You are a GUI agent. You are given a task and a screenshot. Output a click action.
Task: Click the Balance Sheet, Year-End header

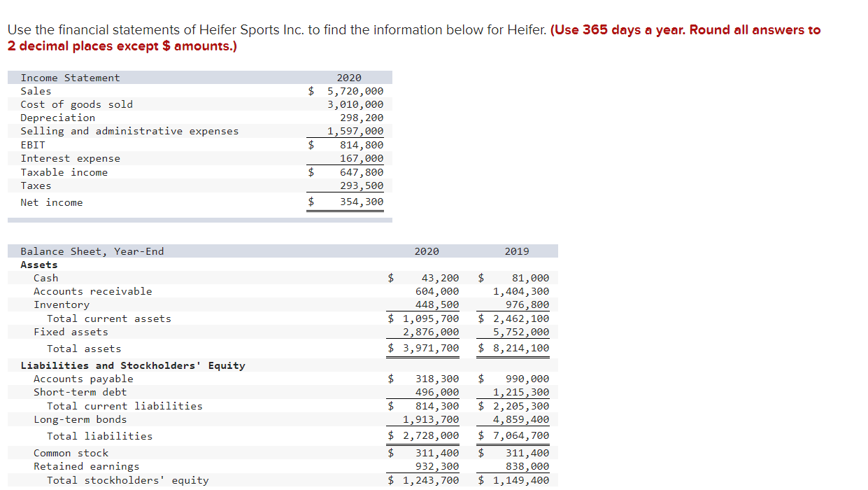click(x=92, y=251)
